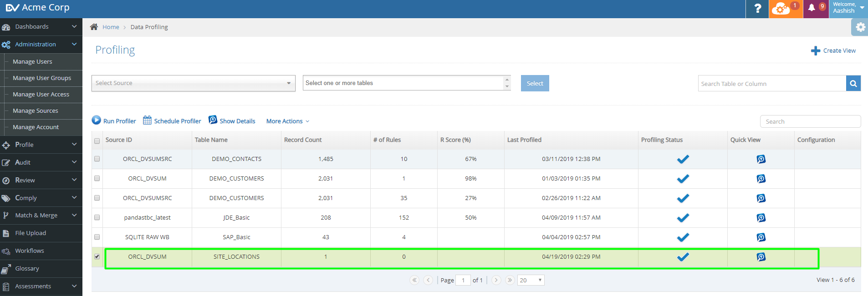The height and width of the screenshot is (296, 868).
Task: Click the Schedule Profiler calendar icon
Action: pyautogui.click(x=147, y=120)
